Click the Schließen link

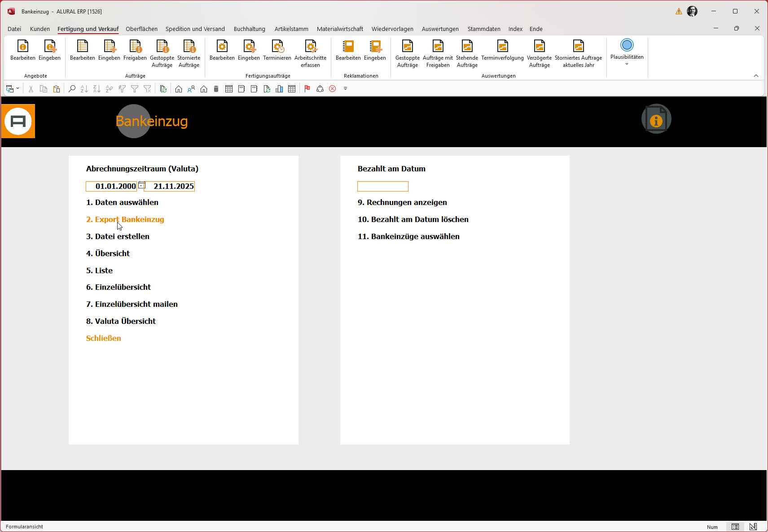click(x=104, y=338)
